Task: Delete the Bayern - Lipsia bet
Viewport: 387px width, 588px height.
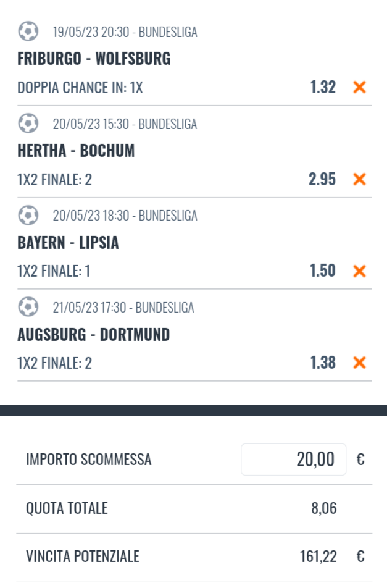Action: [x=359, y=271]
